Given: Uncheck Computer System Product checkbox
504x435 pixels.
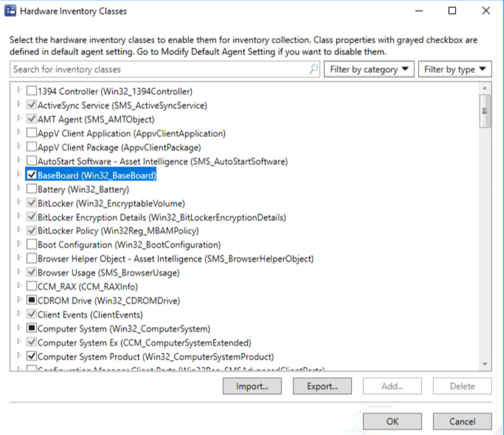Looking at the screenshot, I should coord(31,356).
